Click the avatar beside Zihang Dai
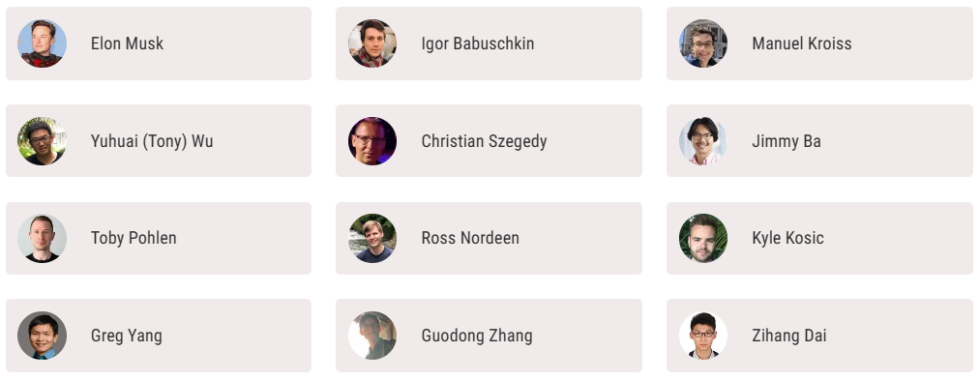The image size is (980, 381). [703, 336]
